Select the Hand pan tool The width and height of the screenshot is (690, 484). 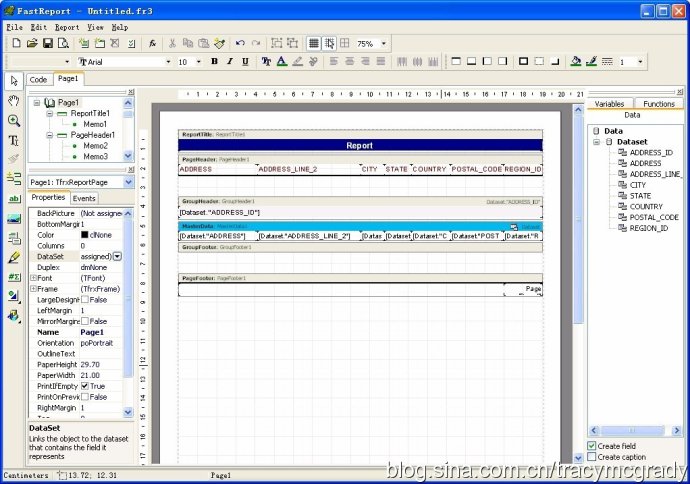coord(14,101)
